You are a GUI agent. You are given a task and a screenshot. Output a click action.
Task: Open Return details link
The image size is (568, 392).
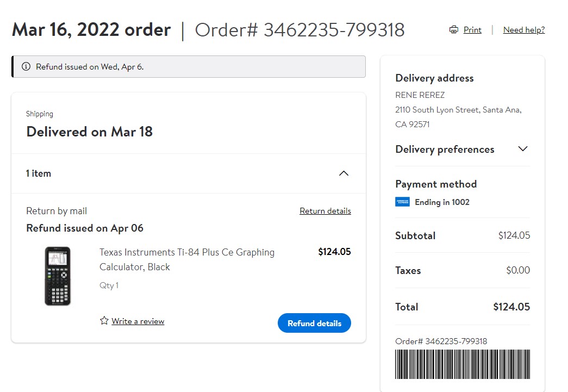click(x=325, y=211)
